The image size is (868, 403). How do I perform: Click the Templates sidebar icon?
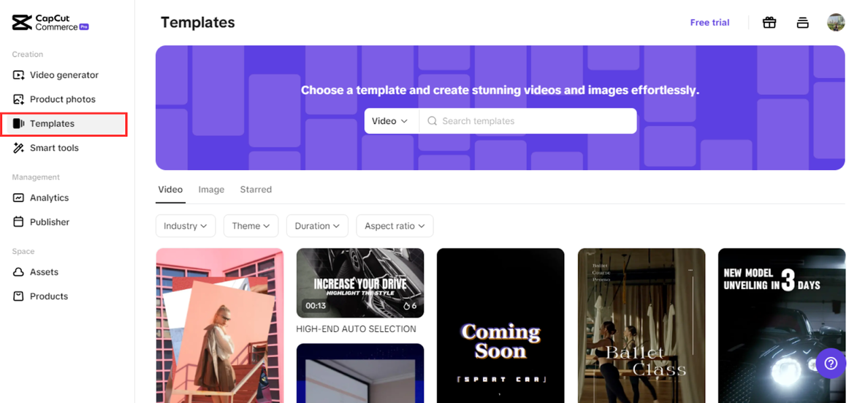(x=18, y=124)
